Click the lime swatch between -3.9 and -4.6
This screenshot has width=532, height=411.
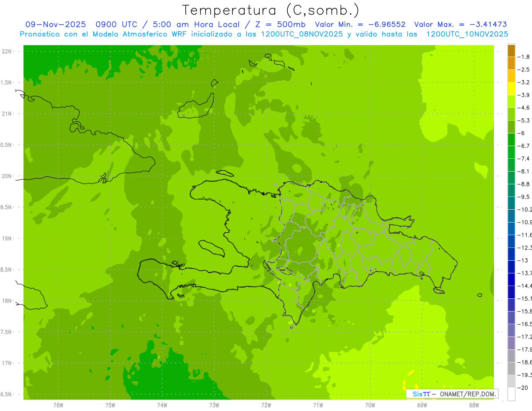coord(511,101)
